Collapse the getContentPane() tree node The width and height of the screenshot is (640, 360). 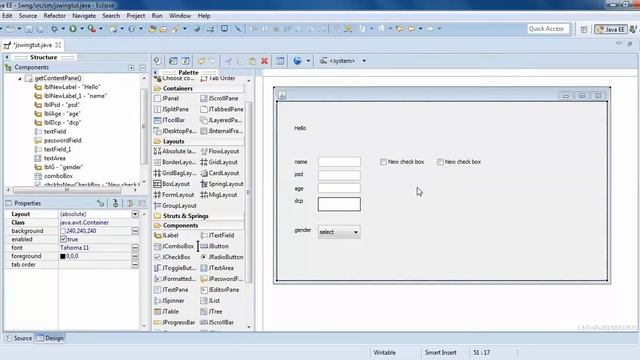(20, 78)
